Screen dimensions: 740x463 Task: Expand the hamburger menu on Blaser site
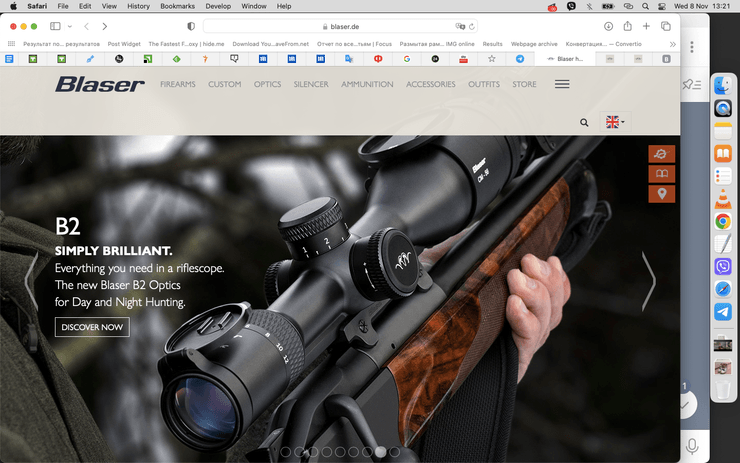[562, 84]
